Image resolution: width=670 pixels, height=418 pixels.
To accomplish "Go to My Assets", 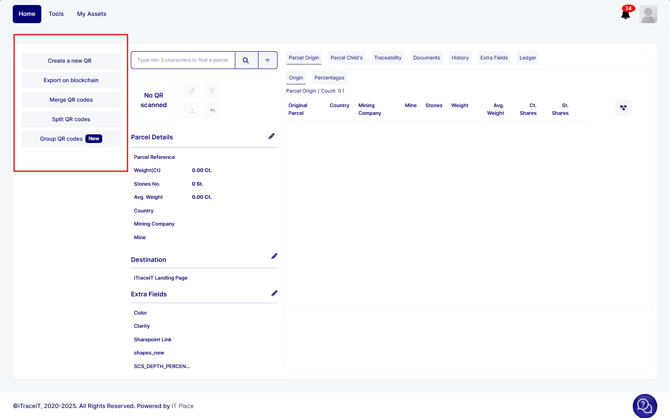I will click(x=92, y=14).
